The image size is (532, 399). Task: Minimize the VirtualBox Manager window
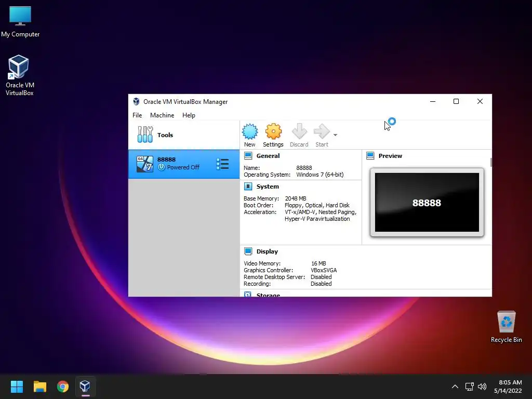[x=433, y=101]
